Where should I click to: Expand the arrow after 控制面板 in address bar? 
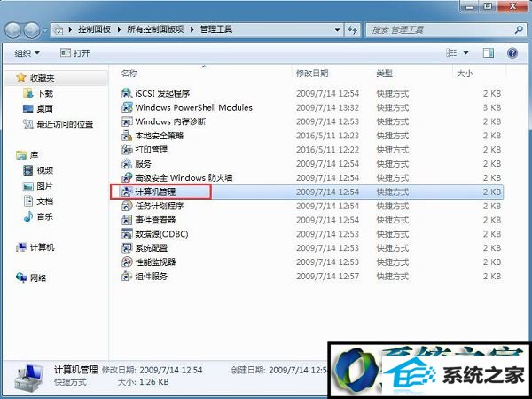[x=119, y=30]
